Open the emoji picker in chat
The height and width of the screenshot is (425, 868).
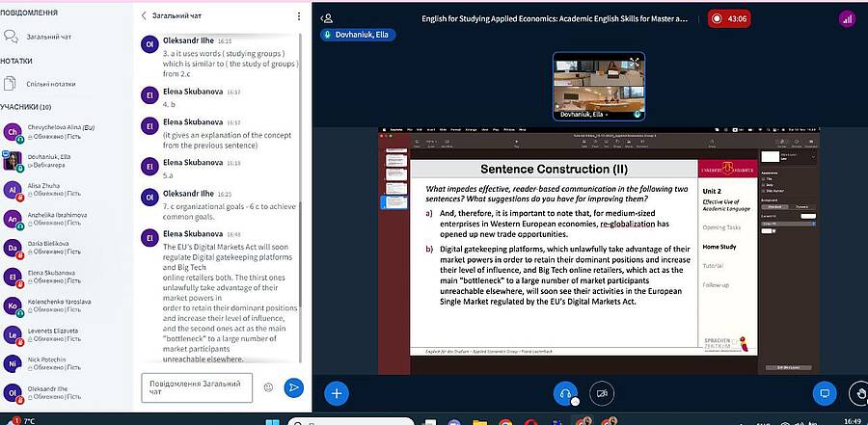coord(268,387)
